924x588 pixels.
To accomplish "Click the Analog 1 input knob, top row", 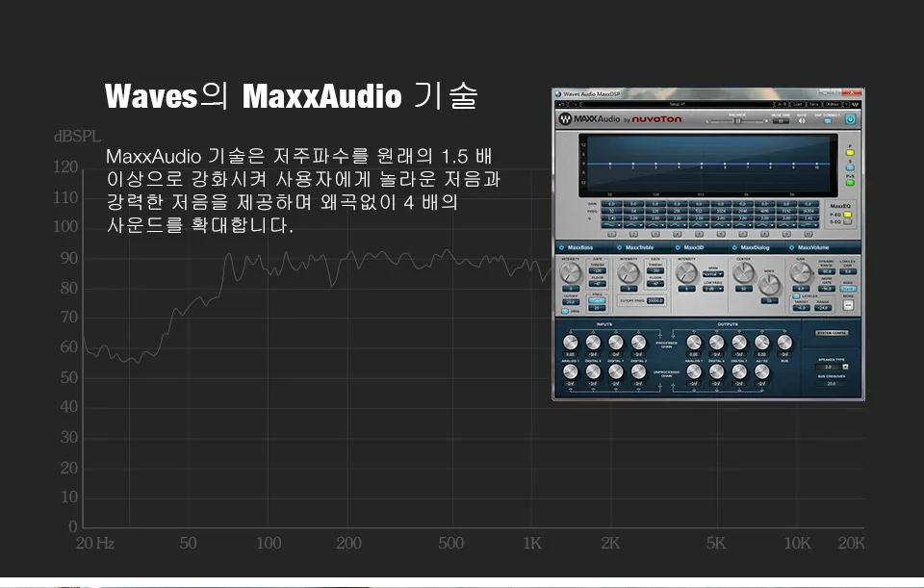I will [x=571, y=343].
